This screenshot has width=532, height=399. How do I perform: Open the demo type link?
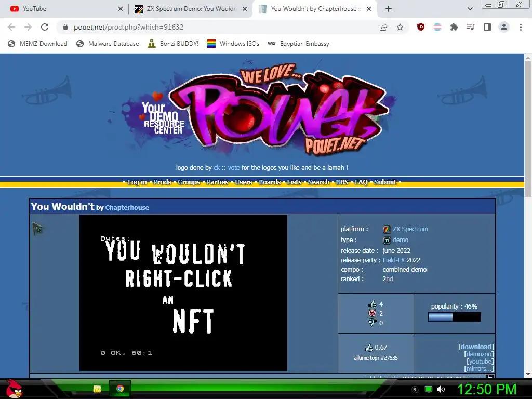401,240
